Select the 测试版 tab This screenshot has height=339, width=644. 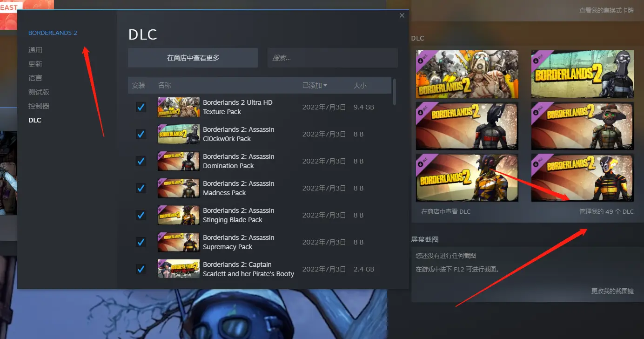39,92
